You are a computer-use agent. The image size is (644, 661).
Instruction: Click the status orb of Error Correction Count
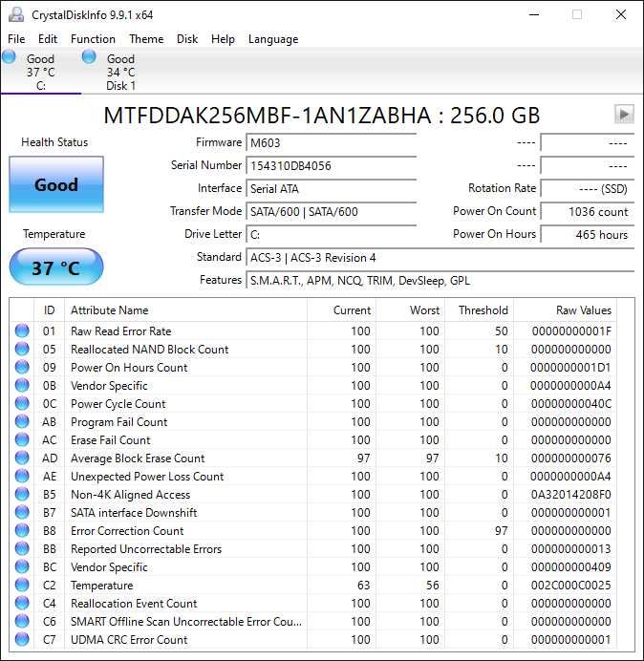[22, 530]
